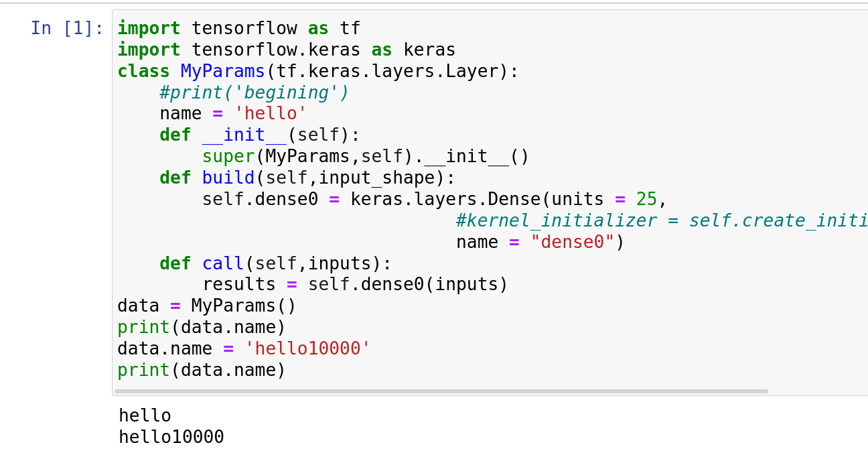
Task: Click the 'hello10000' string literal
Action: coord(307,348)
